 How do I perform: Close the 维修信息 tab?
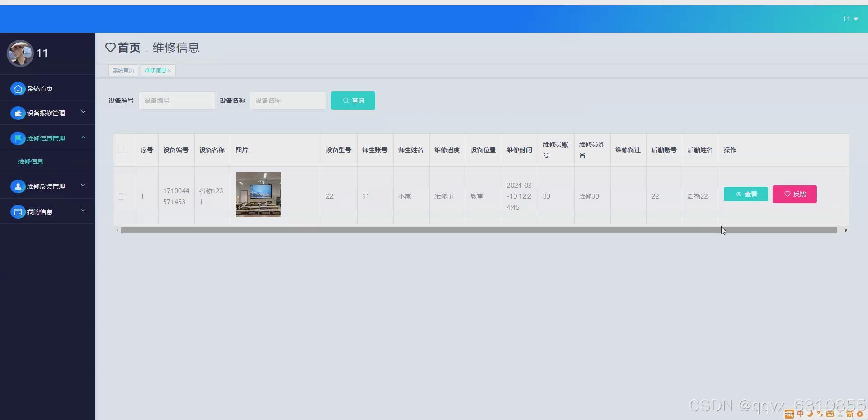[170, 71]
